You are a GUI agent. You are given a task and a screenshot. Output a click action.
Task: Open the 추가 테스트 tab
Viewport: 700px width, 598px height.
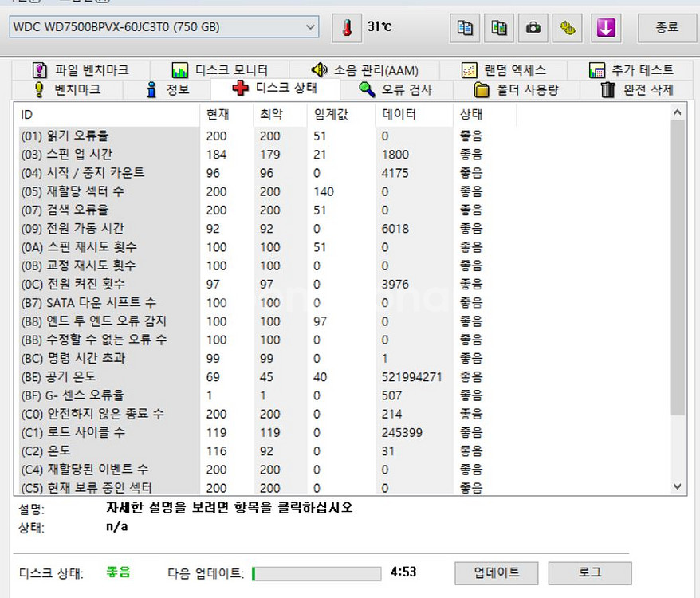pos(631,70)
